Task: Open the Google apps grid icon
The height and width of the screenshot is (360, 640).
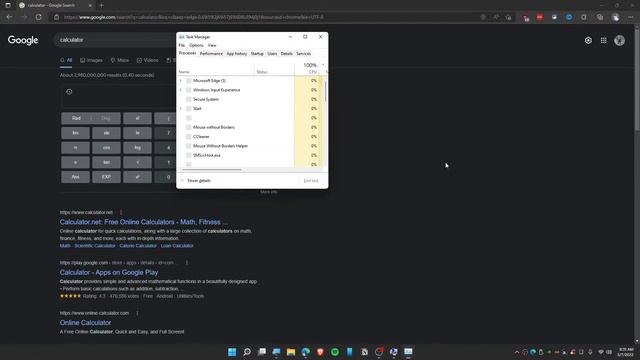Action: (x=603, y=40)
